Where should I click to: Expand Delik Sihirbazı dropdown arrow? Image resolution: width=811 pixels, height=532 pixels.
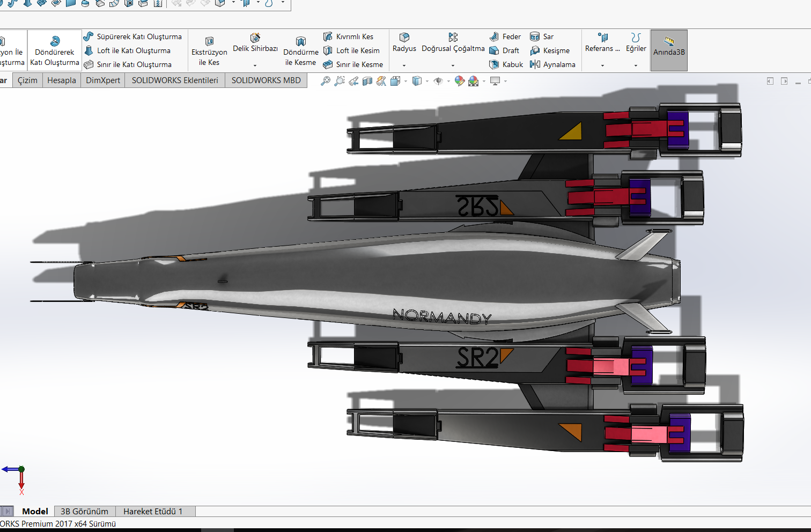[x=255, y=65]
